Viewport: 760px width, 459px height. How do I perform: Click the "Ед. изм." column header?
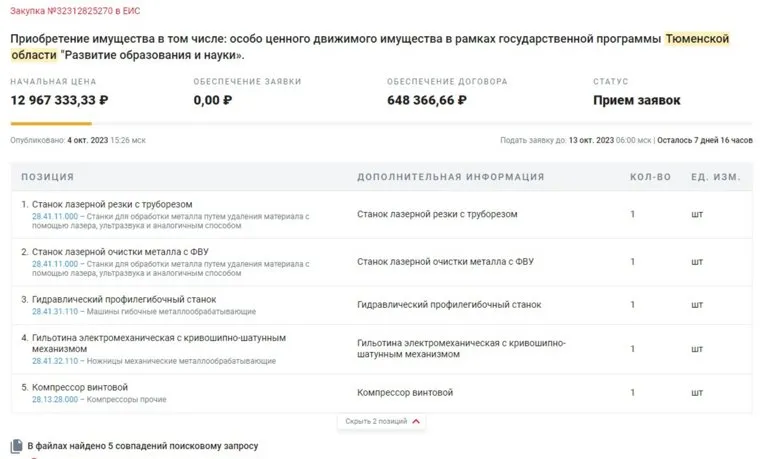click(x=715, y=177)
